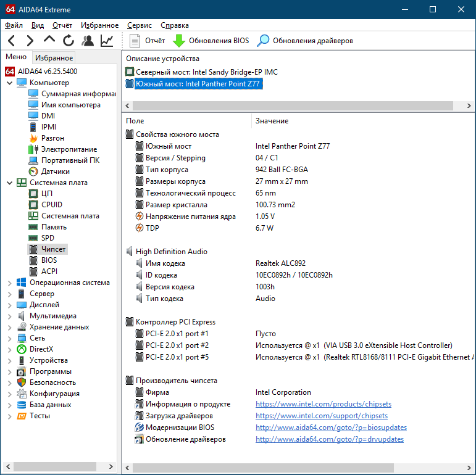The image size is (476, 475).
Task: Click the Портативный ПК laptop icon
Action: (x=33, y=160)
